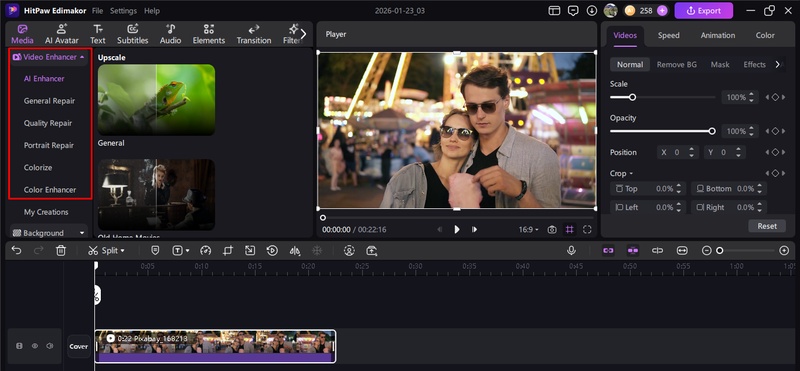Select Colorize in Video Enhancer list

[38, 167]
